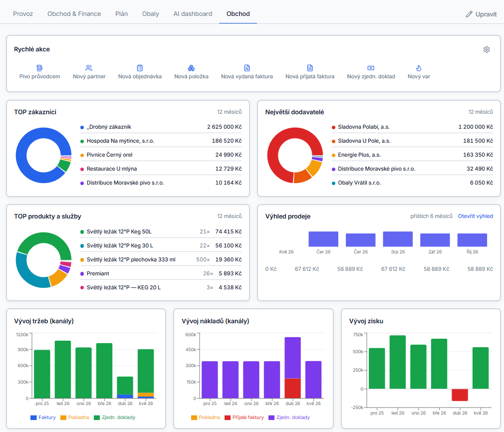The height and width of the screenshot is (432, 504).
Task: Go to the Obaly tab
Action: [150, 14]
